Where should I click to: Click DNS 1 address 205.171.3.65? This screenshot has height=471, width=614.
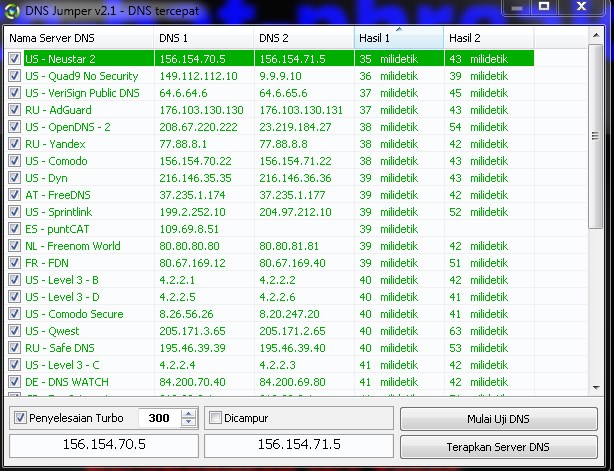(x=192, y=331)
